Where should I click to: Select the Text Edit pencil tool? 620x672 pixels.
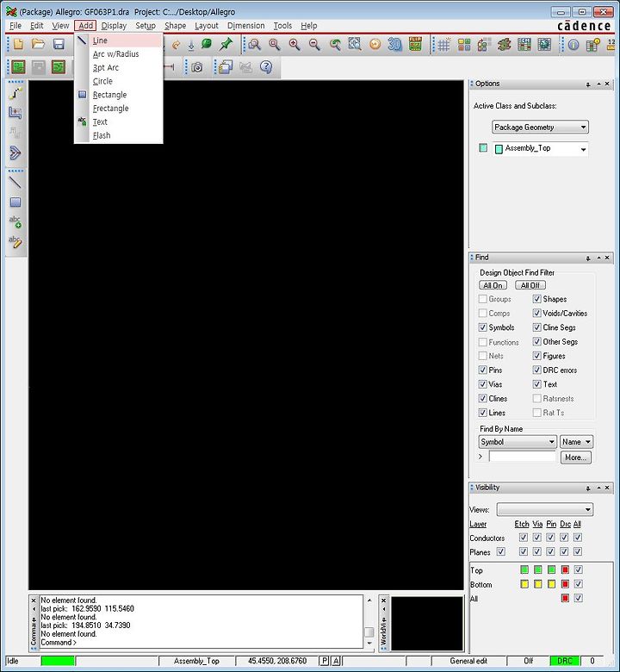click(x=15, y=241)
